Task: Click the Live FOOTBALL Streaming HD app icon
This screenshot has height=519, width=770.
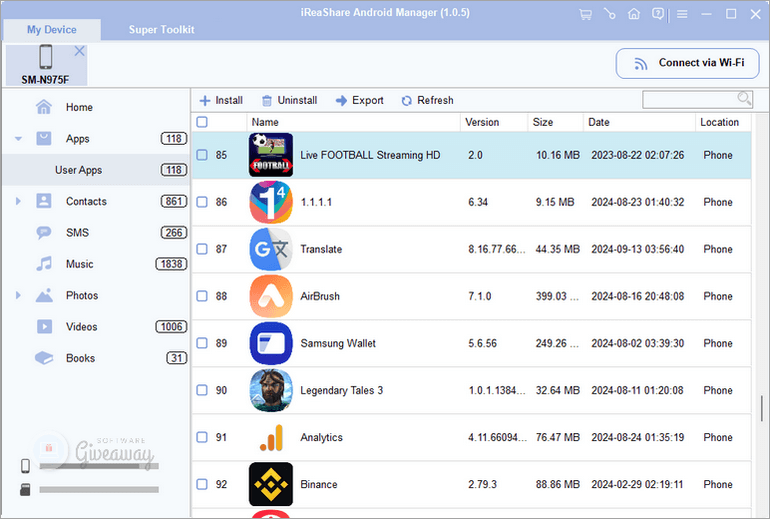Action: click(271, 155)
